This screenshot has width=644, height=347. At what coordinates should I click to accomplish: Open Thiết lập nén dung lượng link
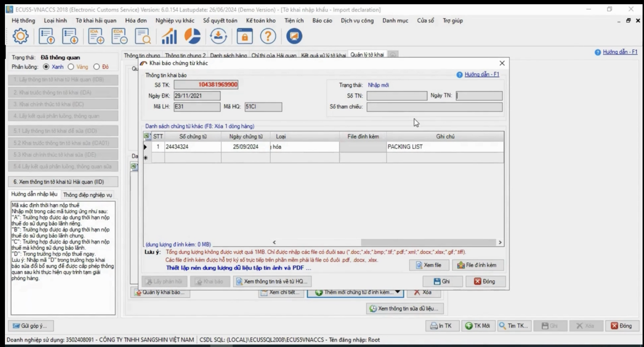pos(238,268)
